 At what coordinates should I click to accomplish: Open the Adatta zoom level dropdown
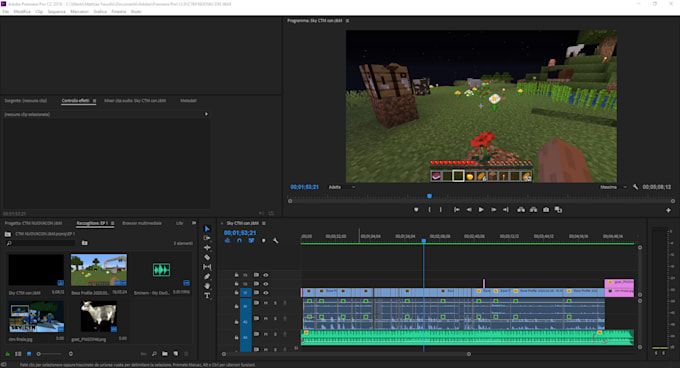pyautogui.click(x=342, y=187)
